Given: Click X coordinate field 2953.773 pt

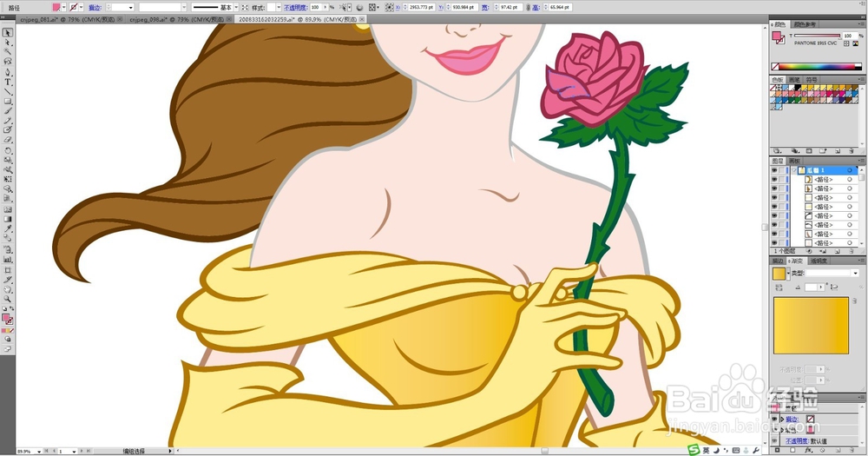Looking at the screenshot, I should (421, 7).
